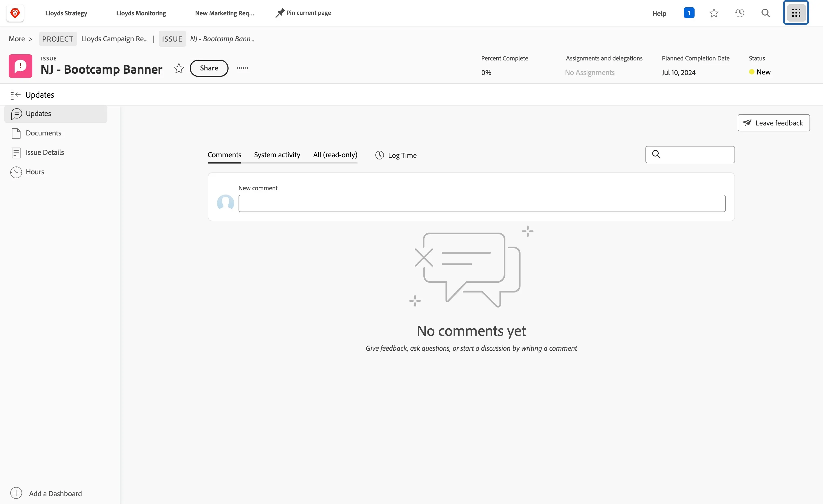Open the Status New dropdown
Image resolution: width=823 pixels, height=504 pixels.
coord(760,72)
